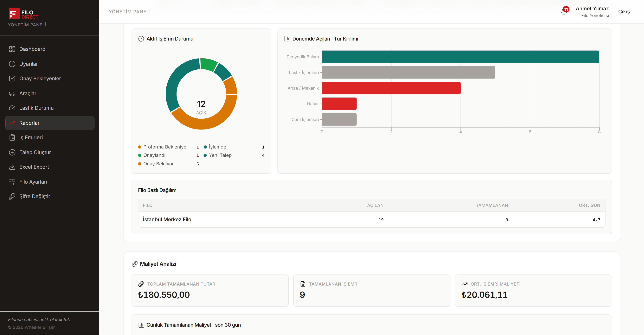The width and height of the screenshot is (644, 335).
Task: Click the ₺20.061,11 average cost value
Action: 485,295
